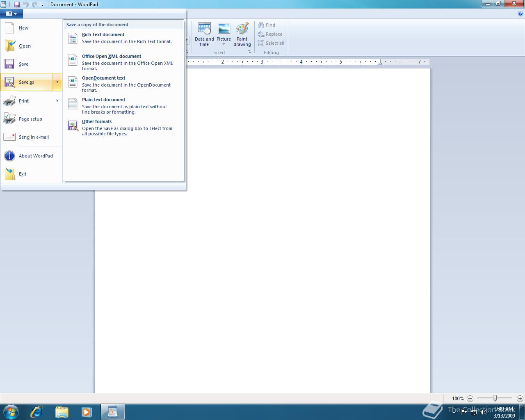The image size is (525, 420).
Task: Insert a Paint drawing
Action: click(242, 34)
